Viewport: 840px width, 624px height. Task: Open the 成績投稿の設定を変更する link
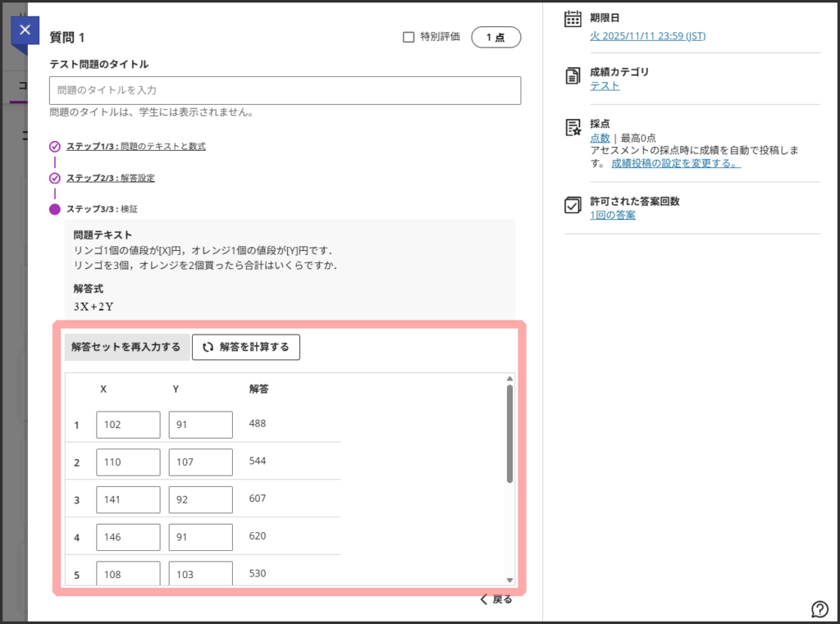coord(675,163)
